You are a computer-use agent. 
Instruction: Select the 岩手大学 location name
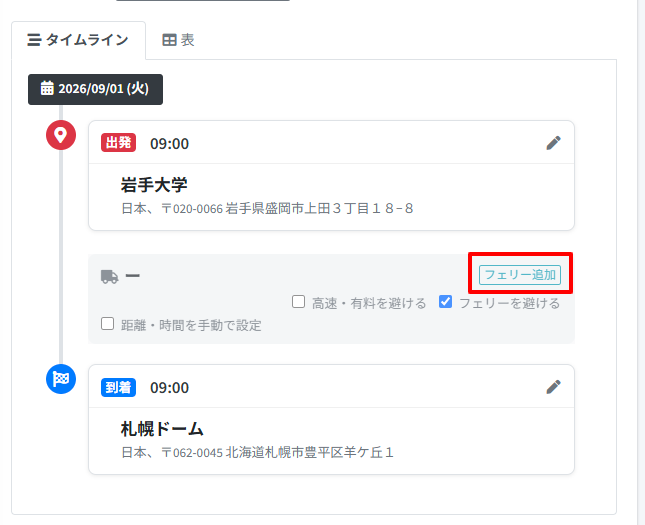[x=154, y=185]
